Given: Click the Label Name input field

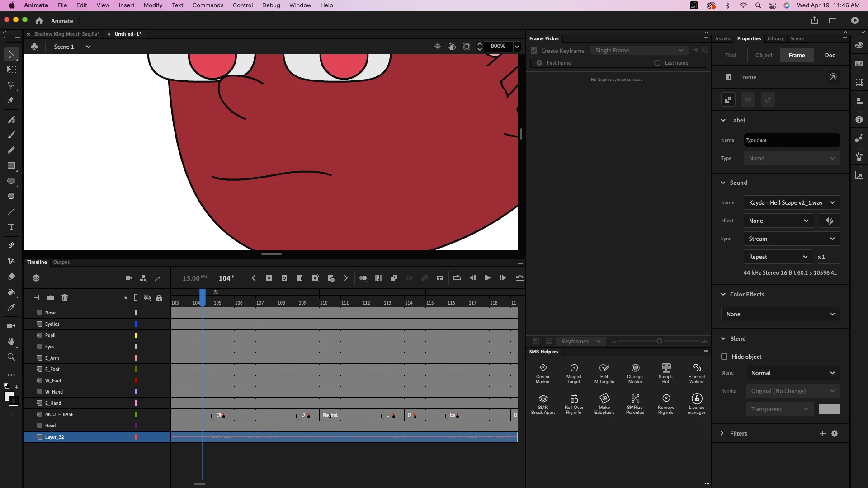Looking at the screenshot, I should (792, 140).
